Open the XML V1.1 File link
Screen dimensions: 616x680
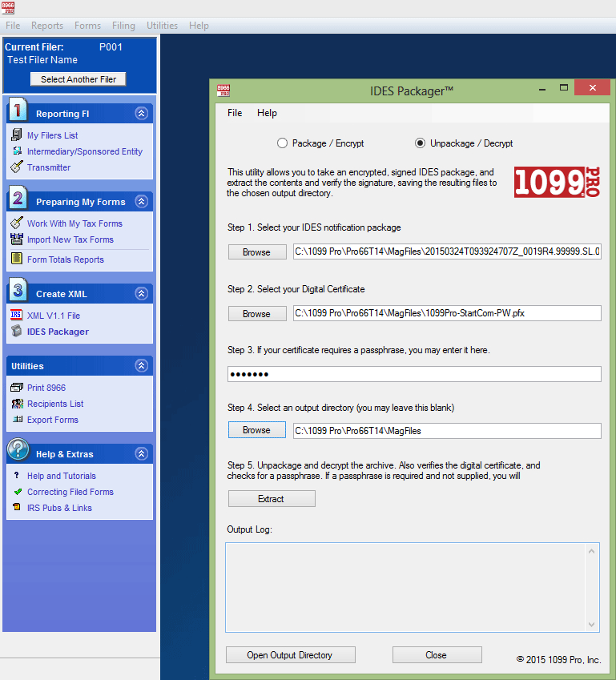point(54,316)
